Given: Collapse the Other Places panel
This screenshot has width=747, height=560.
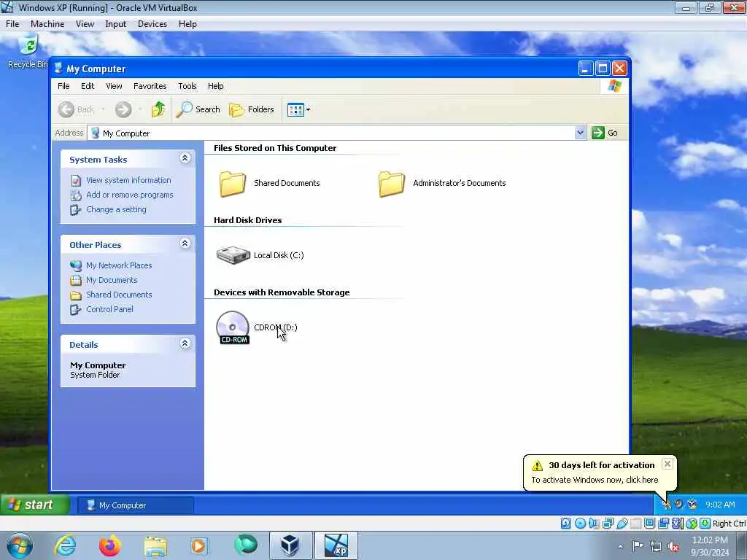Looking at the screenshot, I should (185, 244).
